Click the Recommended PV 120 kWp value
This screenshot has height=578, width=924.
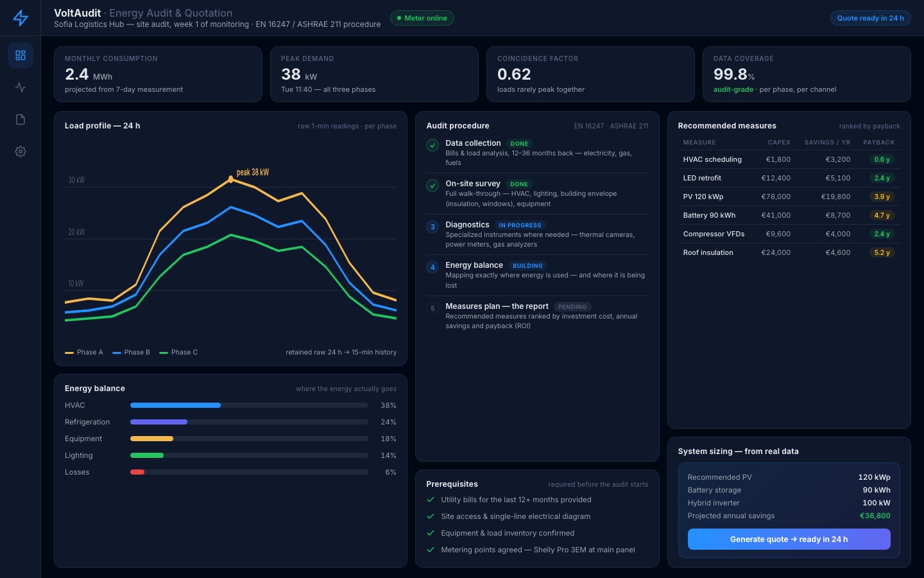point(874,477)
